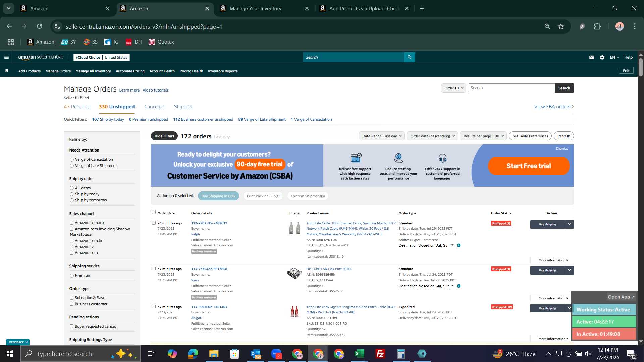644x362 pixels.
Task: Check the Amazon.ca sales channel box
Action: pyautogui.click(x=71, y=247)
